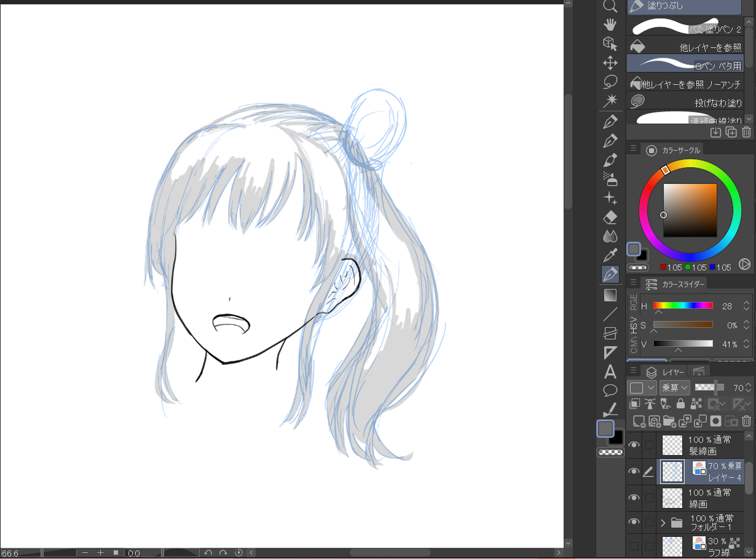Select the 他レイヤーを参照 fill sub tool
Screen dimensions: 756x559
click(x=685, y=46)
